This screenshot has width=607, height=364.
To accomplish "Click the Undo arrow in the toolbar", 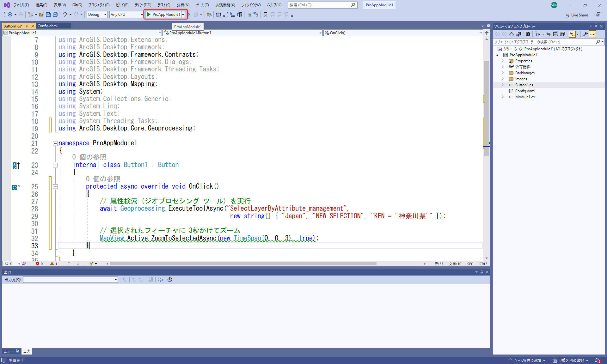I will pyautogui.click(x=64, y=15).
